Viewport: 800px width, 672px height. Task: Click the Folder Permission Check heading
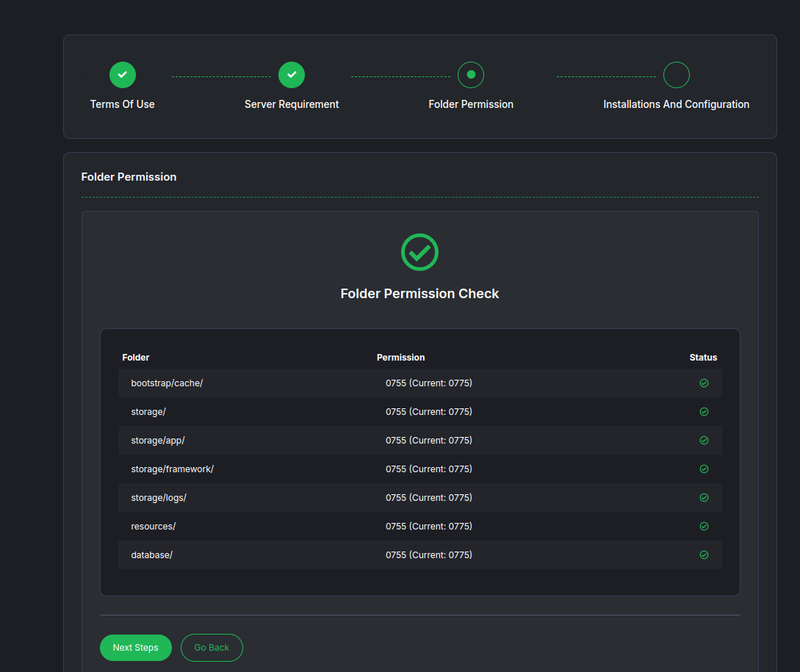tap(419, 294)
